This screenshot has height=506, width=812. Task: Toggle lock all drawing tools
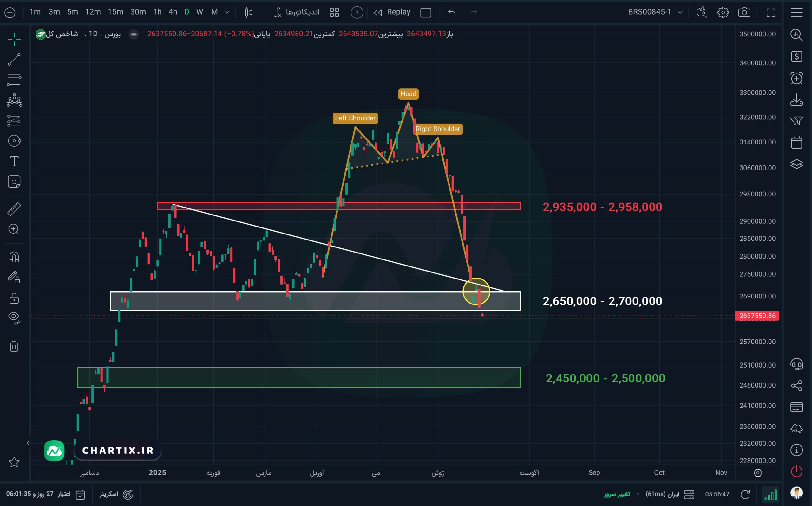tap(14, 298)
